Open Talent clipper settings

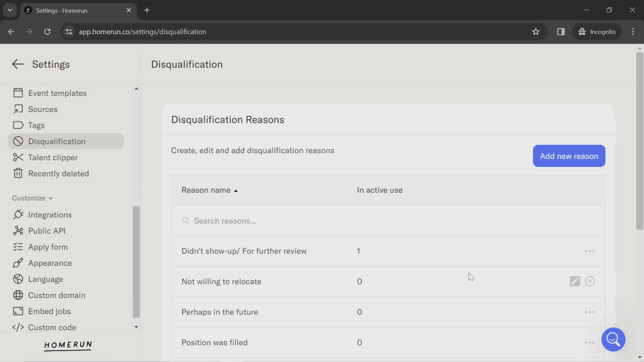53,157
